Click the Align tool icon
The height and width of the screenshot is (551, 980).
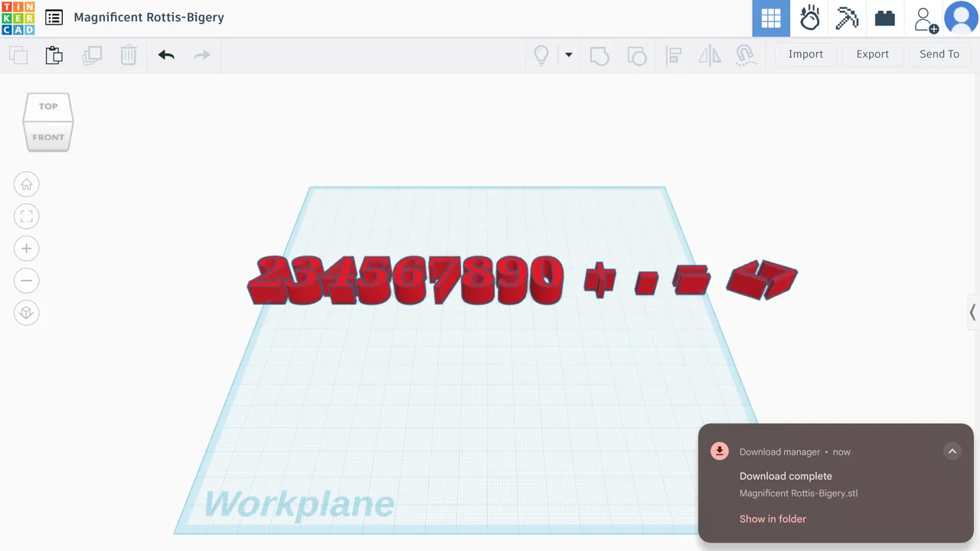[x=674, y=55]
